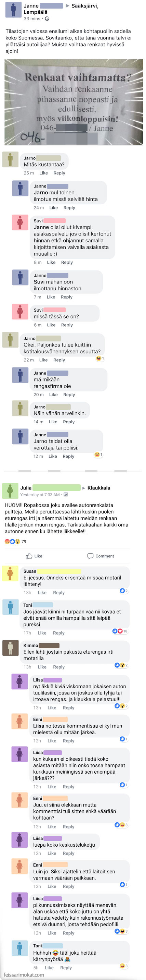
Task: Click the Comment speech bubble icon
Action: [x=90, y=556]
